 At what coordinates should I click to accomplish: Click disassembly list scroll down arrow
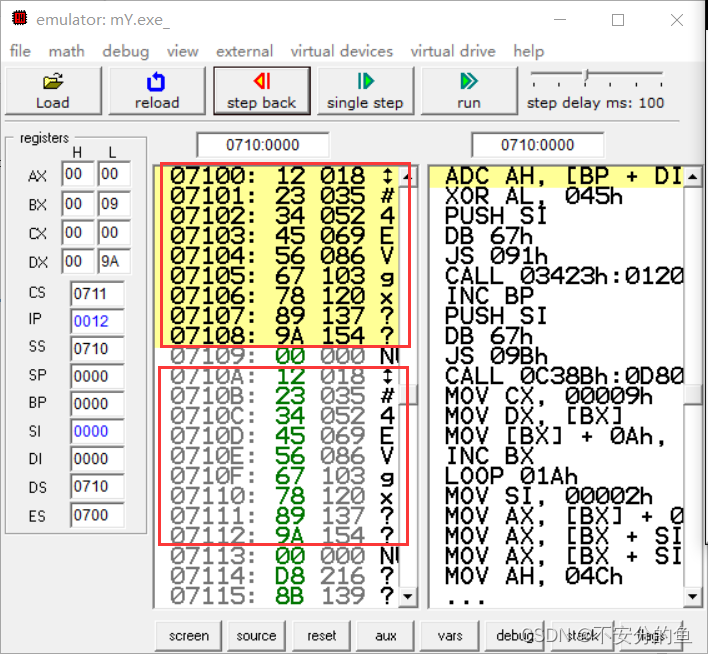pos(692,597)
